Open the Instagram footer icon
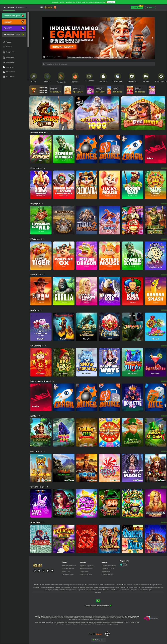Screen dimensions: 167x644 [x=35, y=571]
